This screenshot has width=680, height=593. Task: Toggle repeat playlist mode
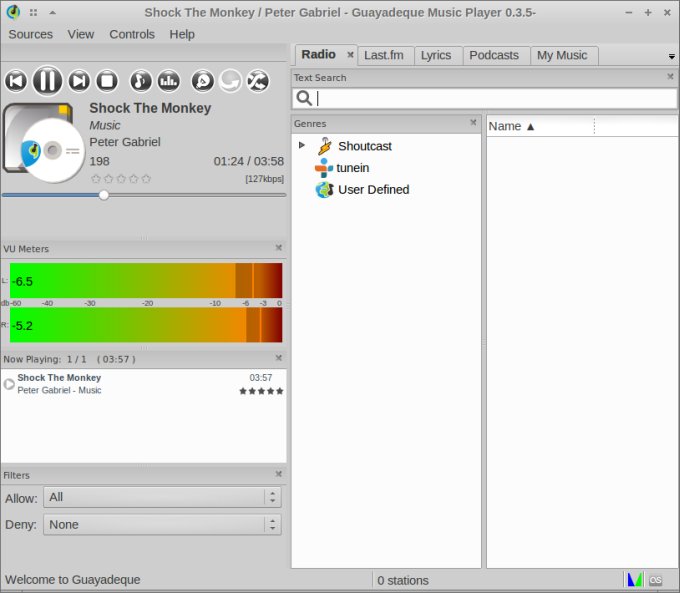pyautogui.click(x=230, y=81)
